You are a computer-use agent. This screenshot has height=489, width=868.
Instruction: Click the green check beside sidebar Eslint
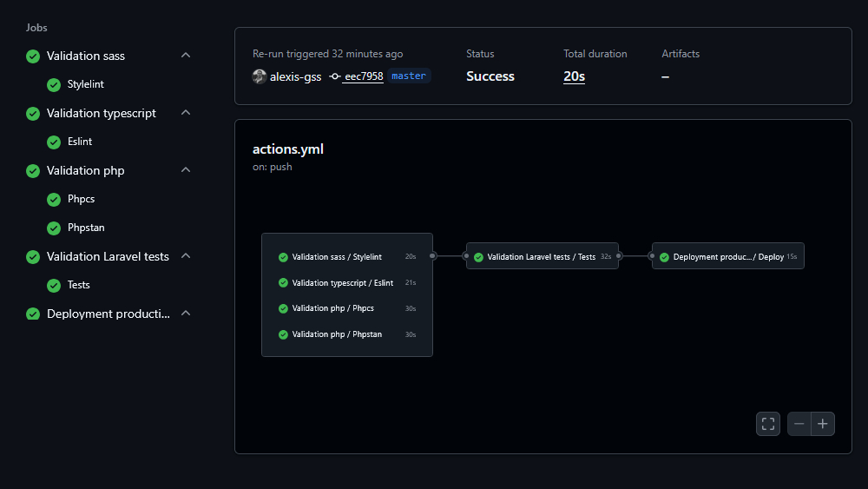coord(54,142)
